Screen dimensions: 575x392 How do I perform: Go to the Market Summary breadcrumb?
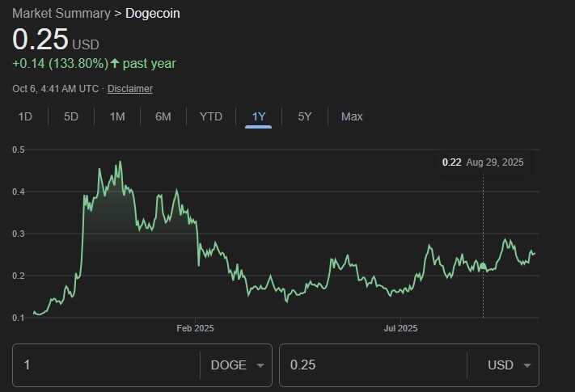(x=61, y=13)
